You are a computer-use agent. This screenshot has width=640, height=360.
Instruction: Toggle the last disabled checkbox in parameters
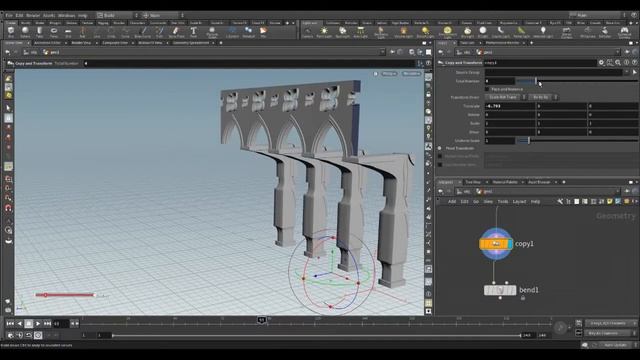440,164
